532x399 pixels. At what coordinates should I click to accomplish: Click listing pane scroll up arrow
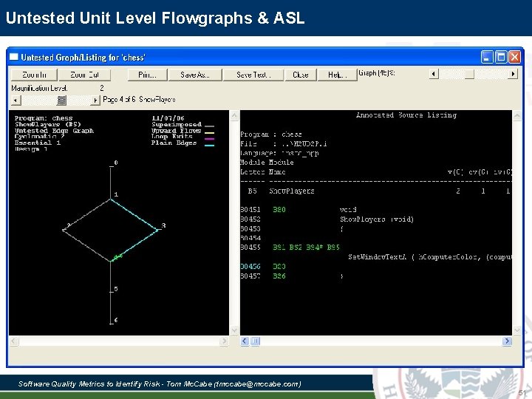517,116
